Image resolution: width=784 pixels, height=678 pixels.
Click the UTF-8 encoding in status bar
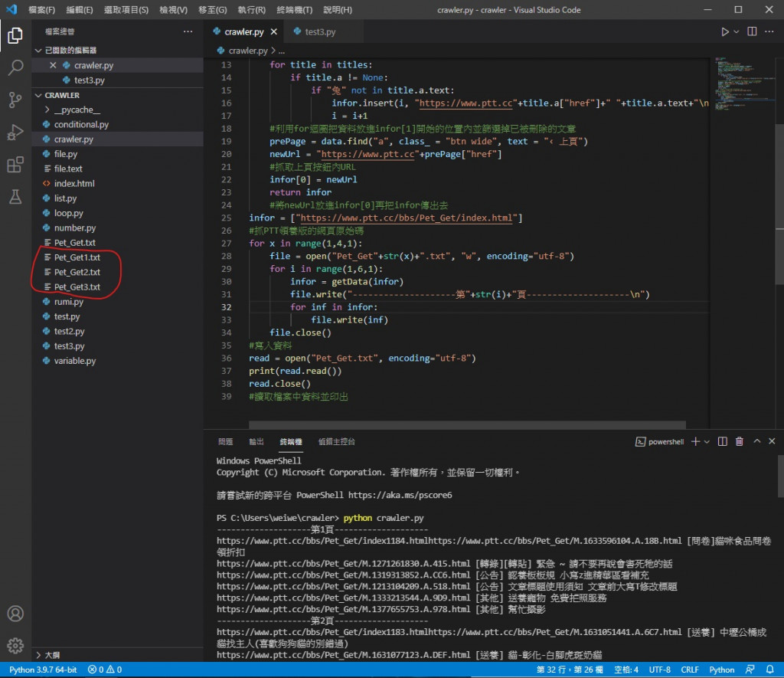[660, 670]
